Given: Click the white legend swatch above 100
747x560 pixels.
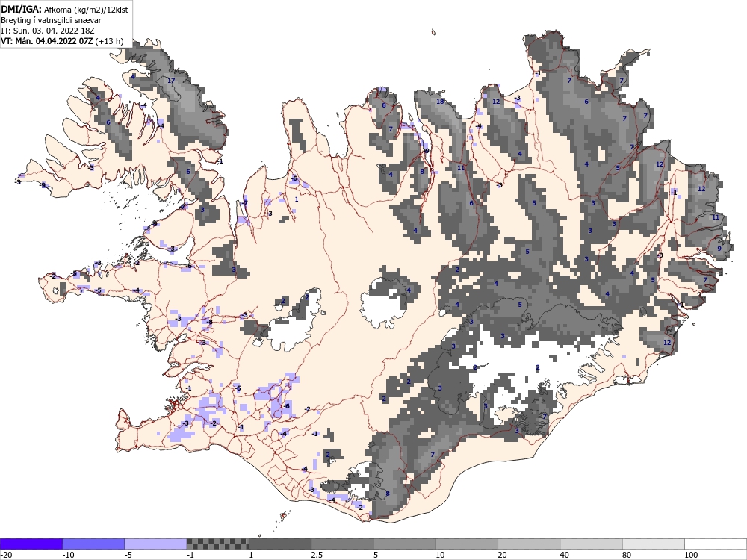Looking at the screenshot, I should click(x=716, y=544).
